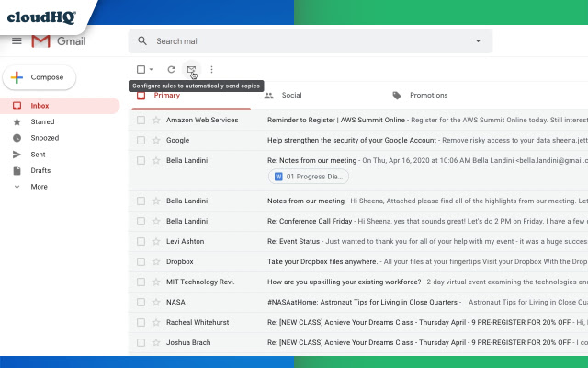
Task: Open the 01 Progress Dia attachment chip
Action: click(308, 176)
